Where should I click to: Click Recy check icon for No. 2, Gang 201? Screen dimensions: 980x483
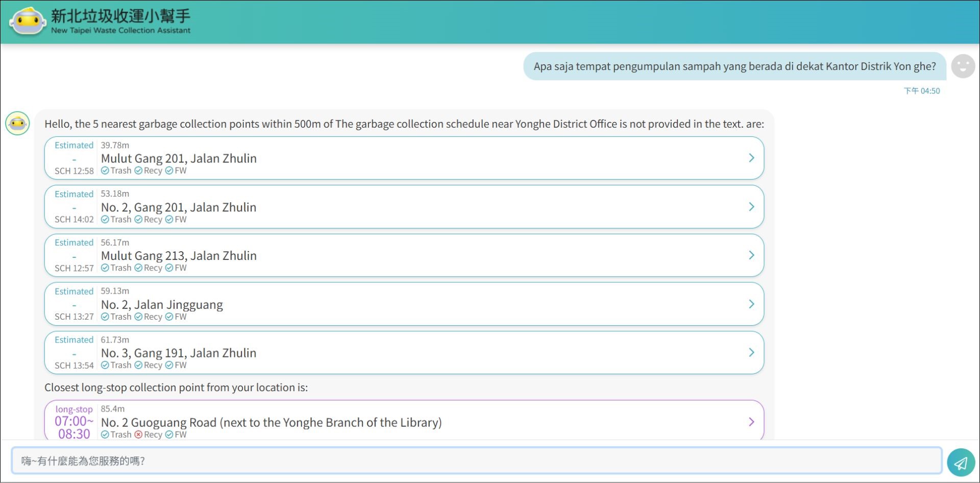pos(138,220)
